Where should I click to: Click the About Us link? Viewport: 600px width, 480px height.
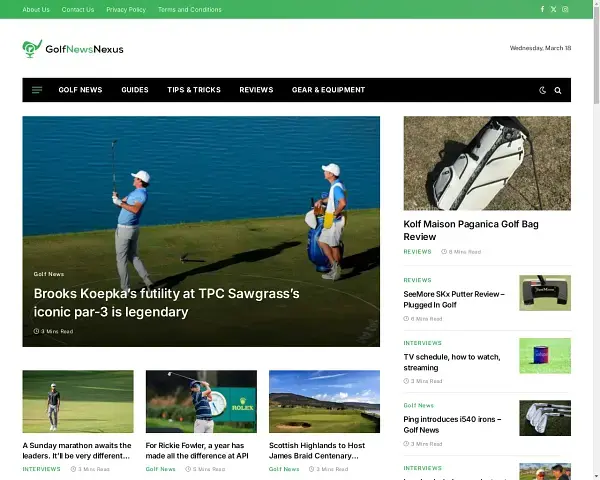coord(36,9)
